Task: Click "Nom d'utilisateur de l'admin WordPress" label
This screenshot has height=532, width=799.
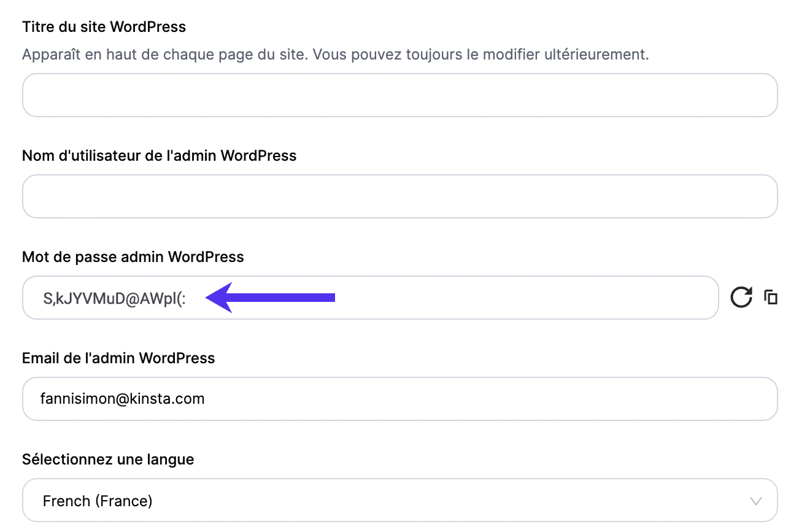Action: pos(159,156)
